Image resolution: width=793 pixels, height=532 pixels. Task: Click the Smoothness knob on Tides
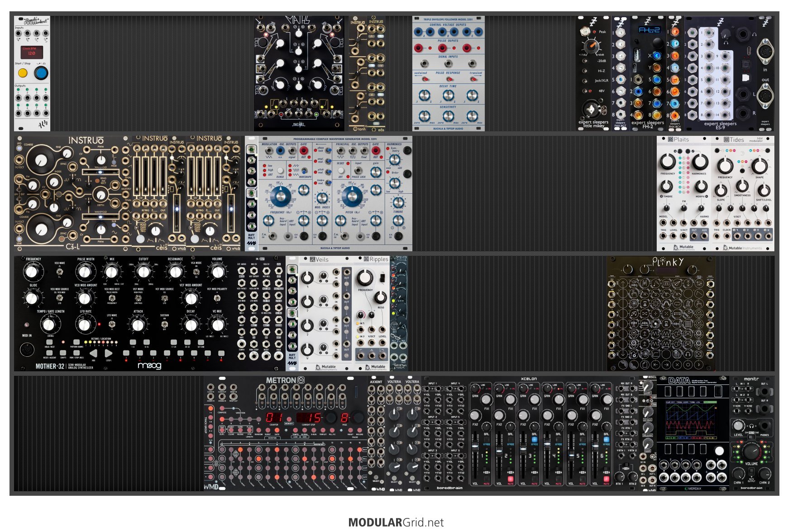[x=742, y=186]
